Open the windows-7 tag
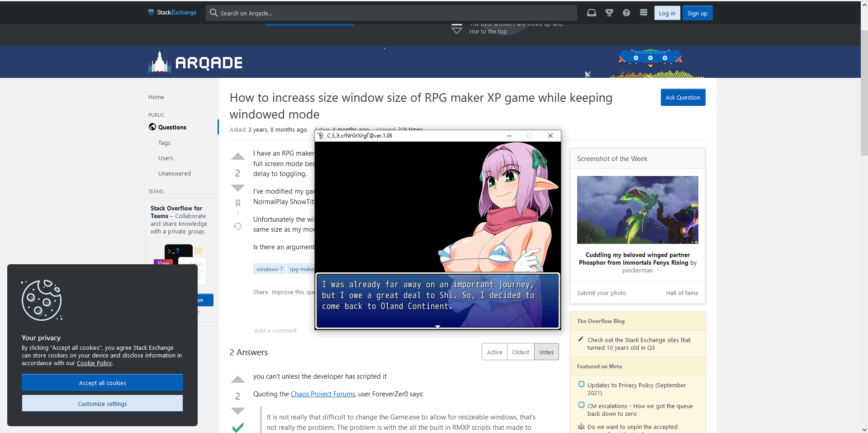 (x=269, y=269)
